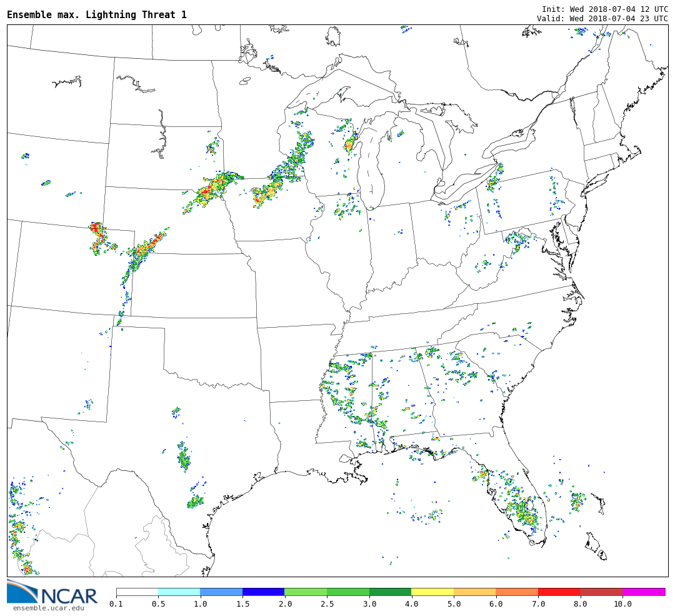The width and height of the screenshot is (675, 616).
Task: Select the light cyan 0.5–1.0 swatch
Action: point(179,592)
